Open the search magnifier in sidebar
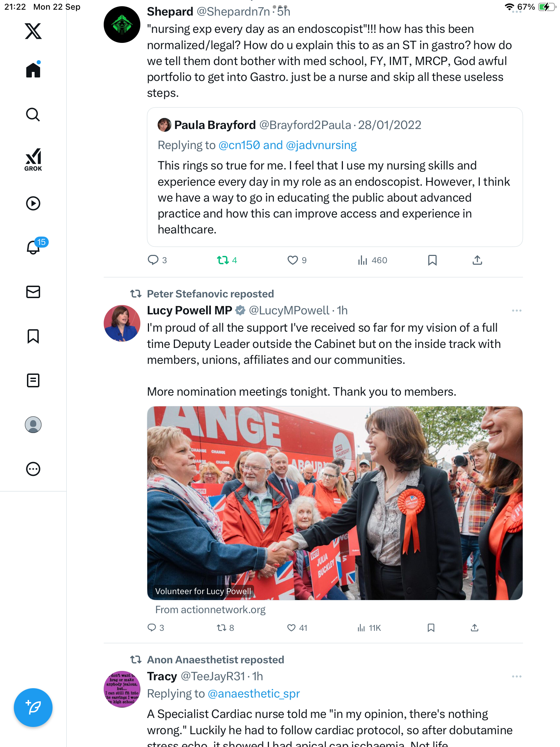 (x=33, y=114)
